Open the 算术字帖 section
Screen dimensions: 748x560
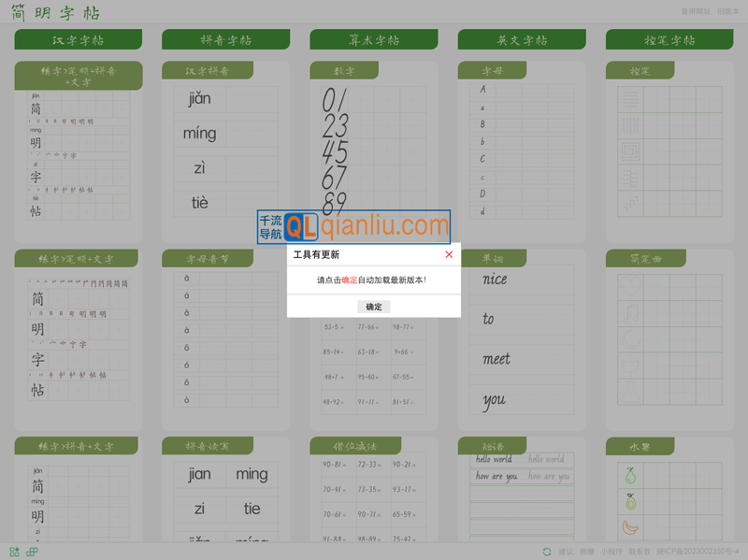point(373,39)
